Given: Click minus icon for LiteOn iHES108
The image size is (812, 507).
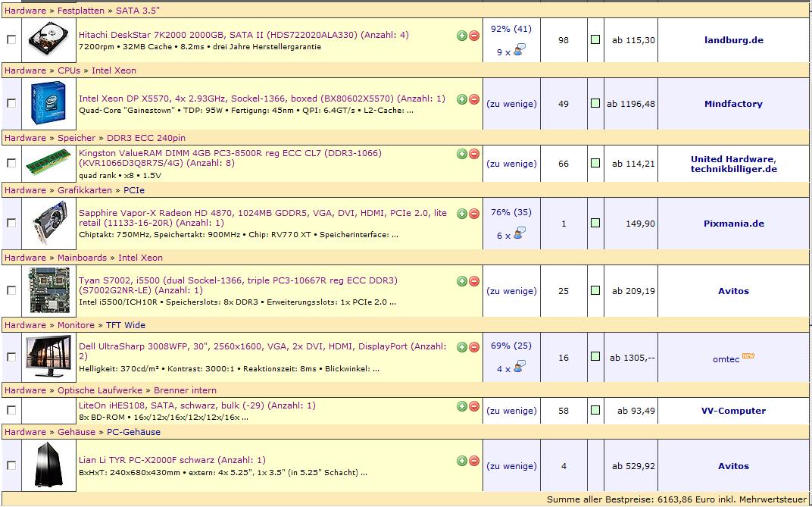Looking at the screenshot, I should [x=474, y=406].
